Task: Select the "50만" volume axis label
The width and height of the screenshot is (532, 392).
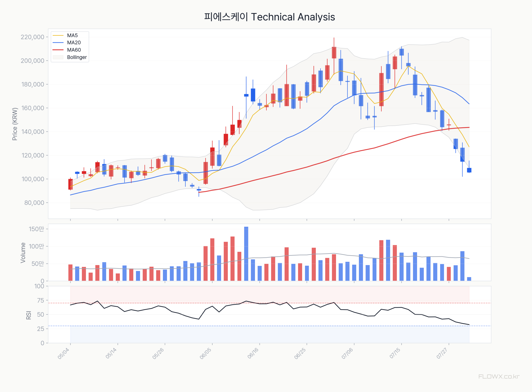Action: [38, 264]
